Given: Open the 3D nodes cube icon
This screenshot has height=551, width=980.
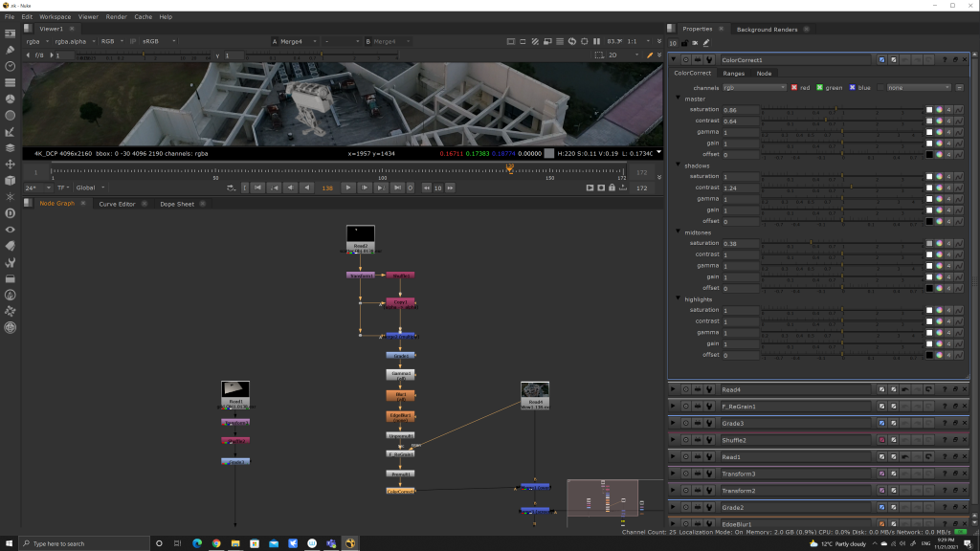Looking at the screenshot, I should point(11,180).
